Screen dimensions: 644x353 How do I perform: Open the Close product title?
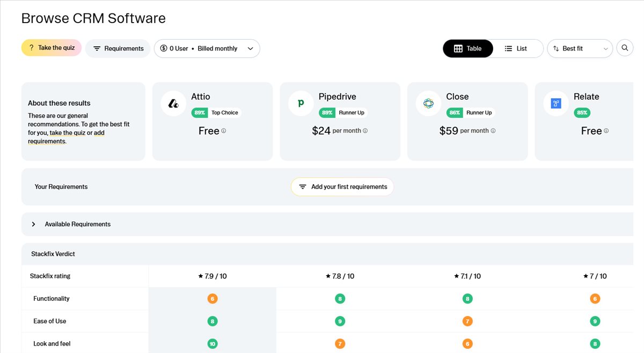(x=457, y=97)
